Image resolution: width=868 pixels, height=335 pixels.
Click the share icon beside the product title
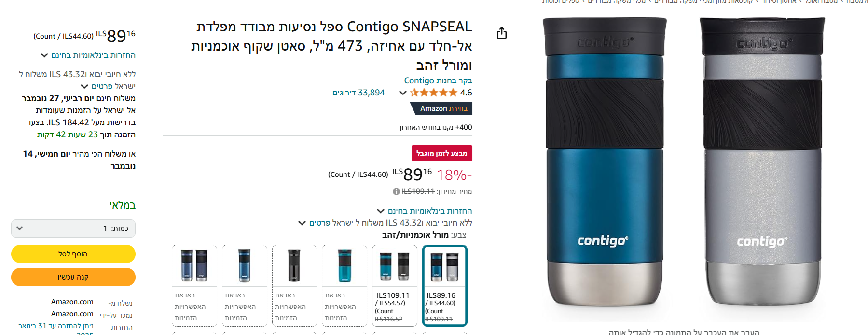tap(502, 33)
